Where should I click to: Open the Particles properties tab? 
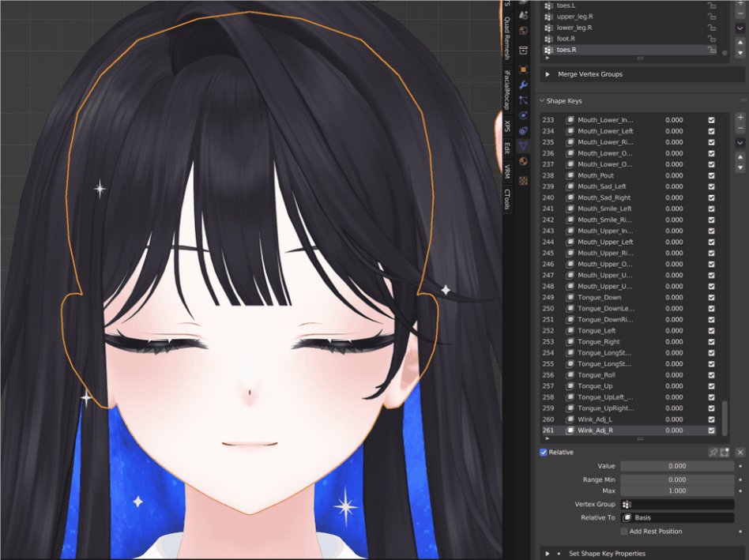(x=523, y=100)
